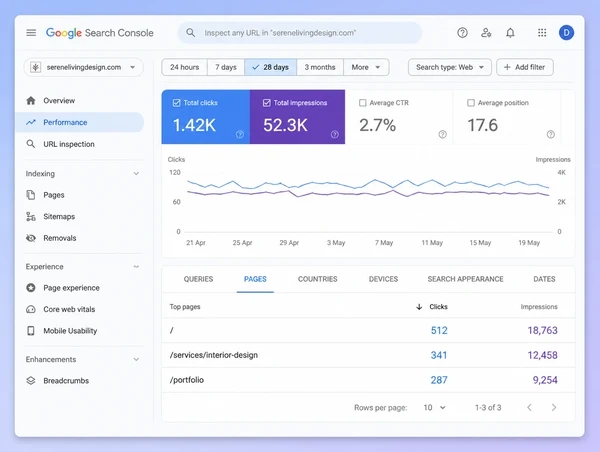This screenshot has height=452, width=600.
Task: Enable the Average CTR checkbox
Action: click(x=362, y=103)
